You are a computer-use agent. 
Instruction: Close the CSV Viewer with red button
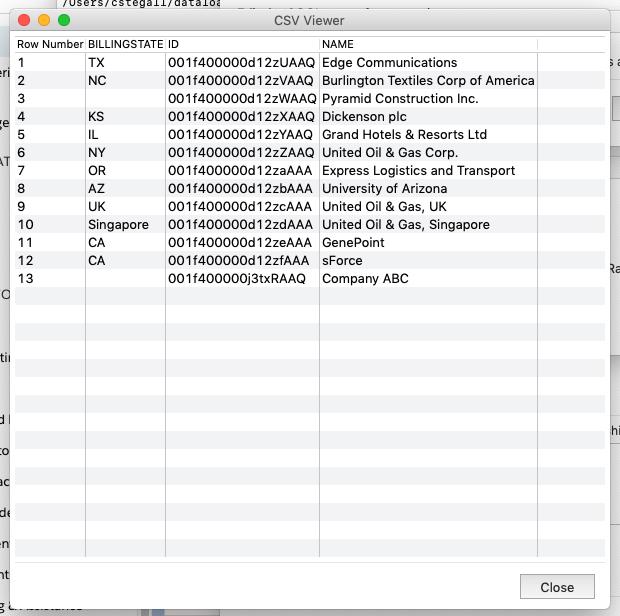point(24,20)
